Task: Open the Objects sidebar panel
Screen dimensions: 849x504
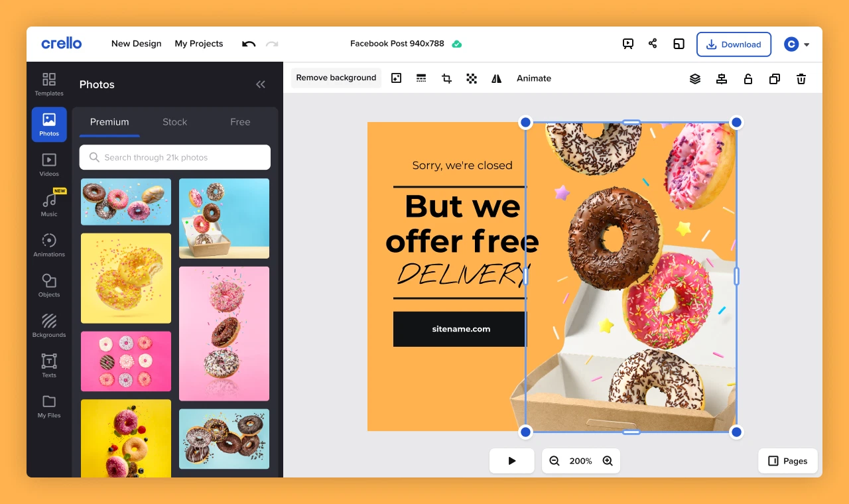Action: point(49,285)
